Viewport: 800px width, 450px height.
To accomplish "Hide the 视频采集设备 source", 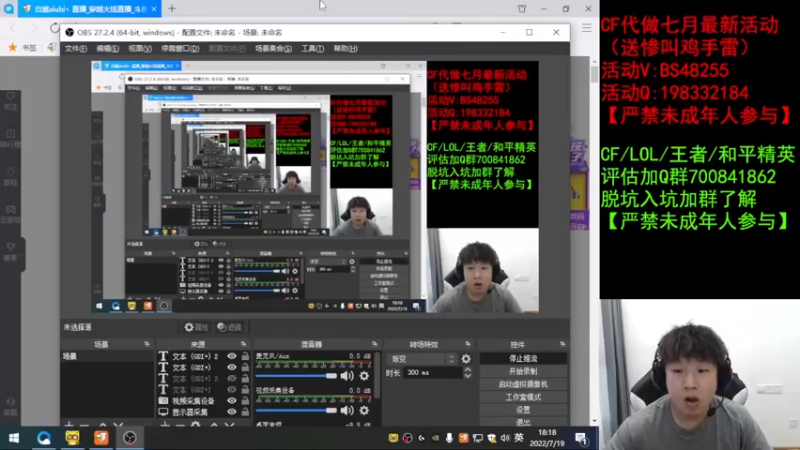I will pyautogui.click(x=232, y=401).
